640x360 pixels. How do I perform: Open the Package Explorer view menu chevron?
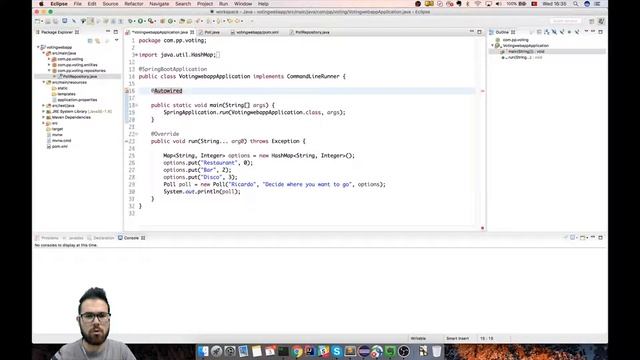point(116,40)
